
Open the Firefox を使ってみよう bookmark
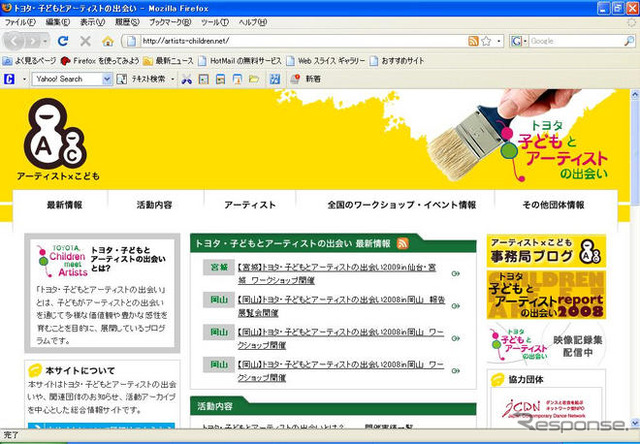(100, 61)
